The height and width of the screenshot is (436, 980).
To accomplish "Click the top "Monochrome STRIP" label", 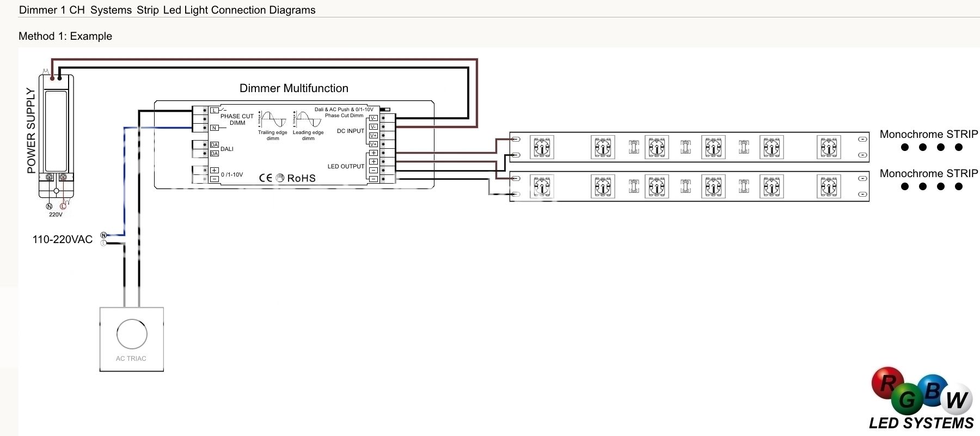I will point(928,134).
